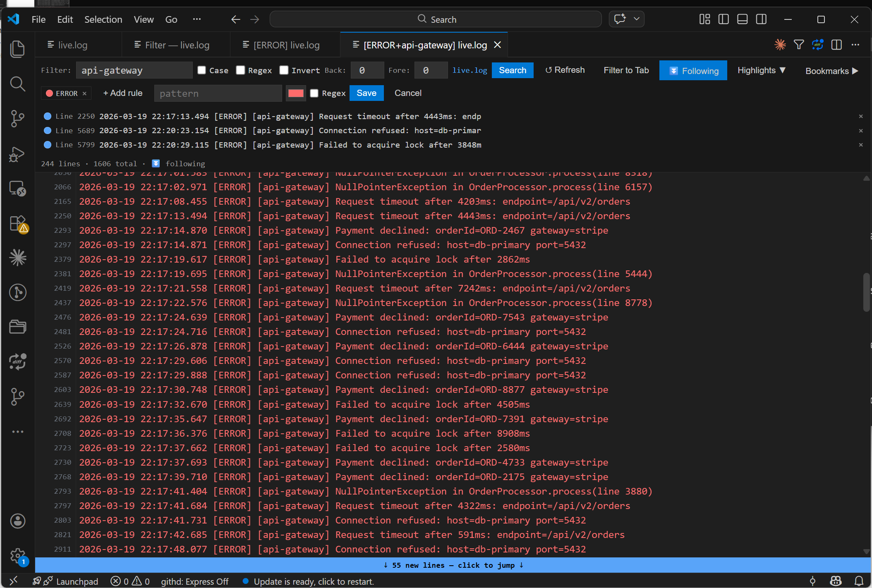Open Source Control view in activity bar

tap(17, 119)
